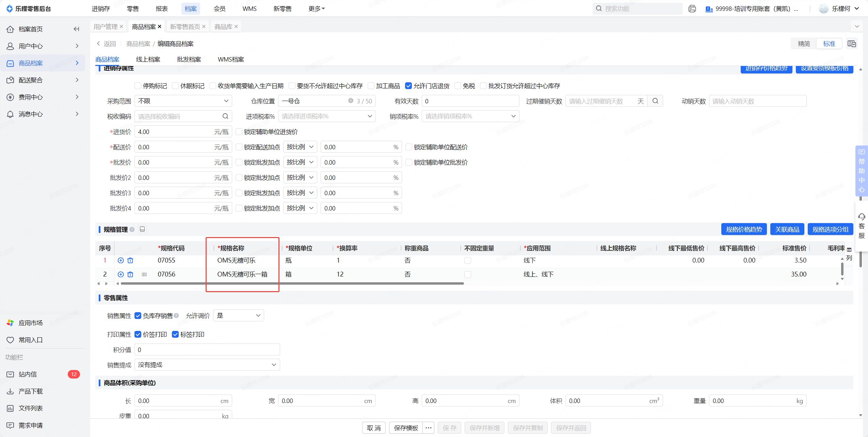Open the 允许调价 dropdown

238,316
